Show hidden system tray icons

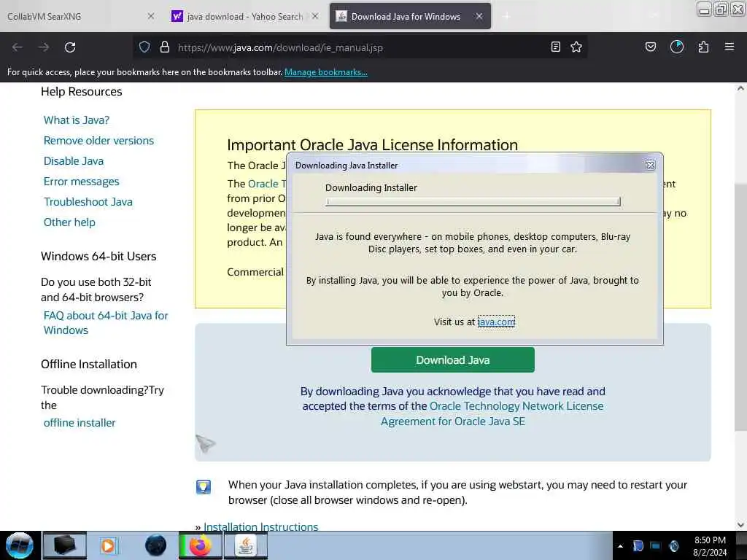[x=620, y=546]
